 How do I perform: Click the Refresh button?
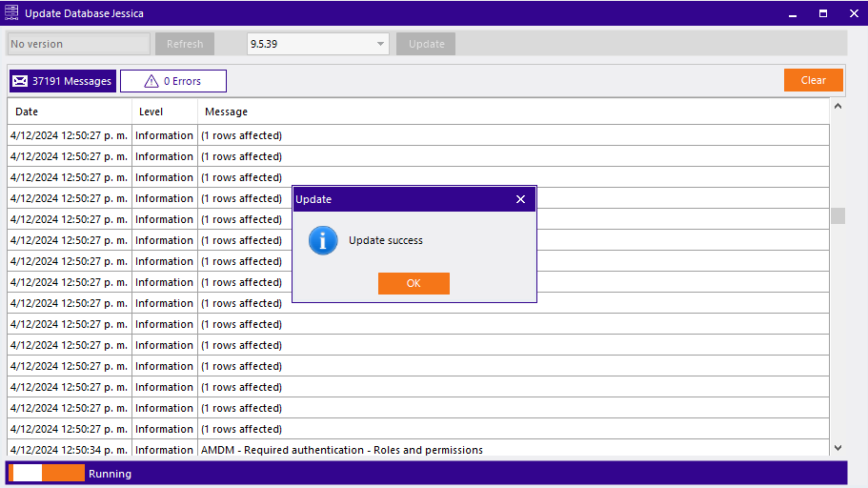[x=185, y=44]
